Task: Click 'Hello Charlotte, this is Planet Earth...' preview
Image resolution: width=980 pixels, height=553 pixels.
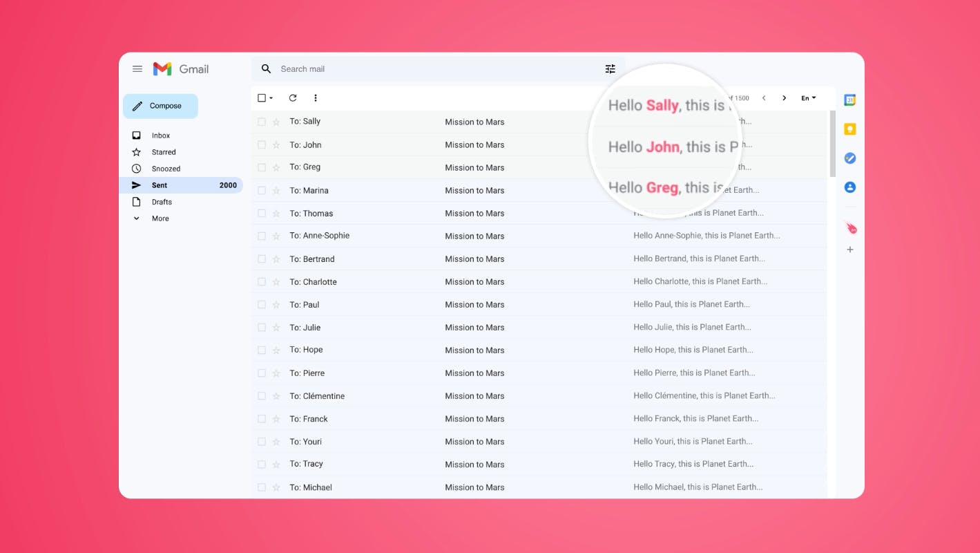Action: [700, 281]
